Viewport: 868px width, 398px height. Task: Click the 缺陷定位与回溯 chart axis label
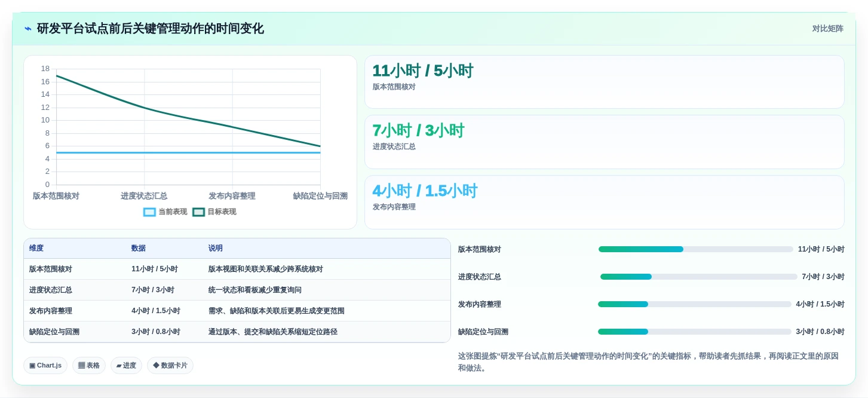(320, 196)
